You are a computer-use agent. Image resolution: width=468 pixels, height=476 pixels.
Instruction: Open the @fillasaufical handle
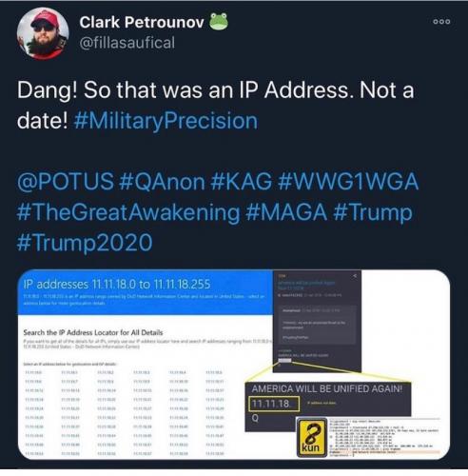coord(127,43)
